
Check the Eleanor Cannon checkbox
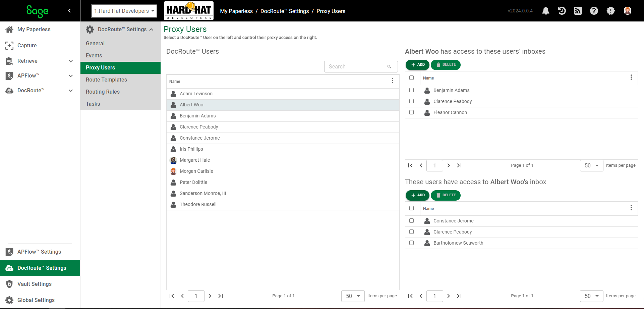[x=412, y=112]
